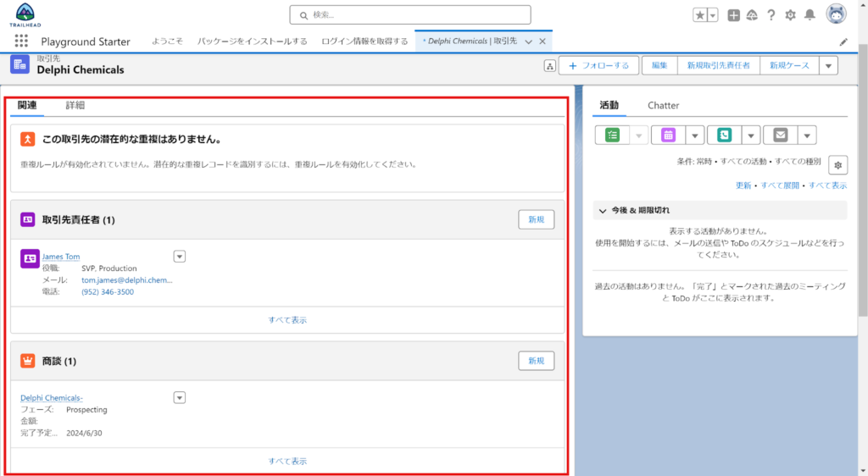The width and height of the screenshot is (868, 476).
Task: Open the App Launcher grid icon
Action: (21, 42)
